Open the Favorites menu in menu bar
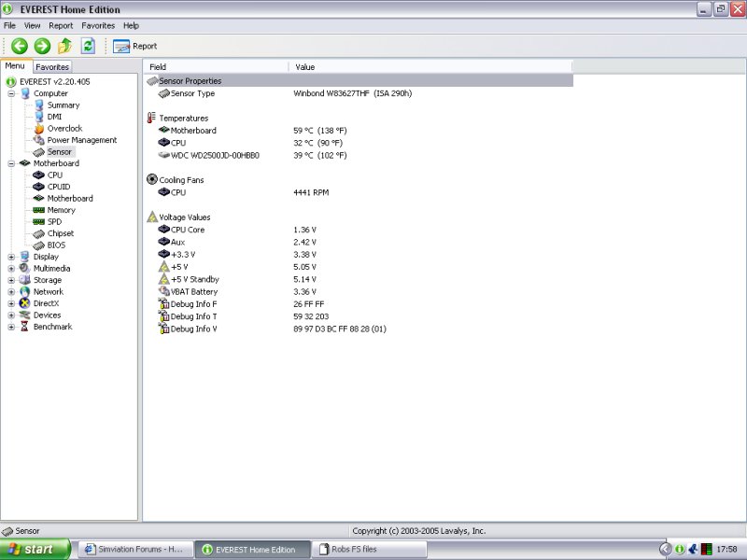Image resolution: width=747 pixels, height=560 pixels. click(98, 25)
